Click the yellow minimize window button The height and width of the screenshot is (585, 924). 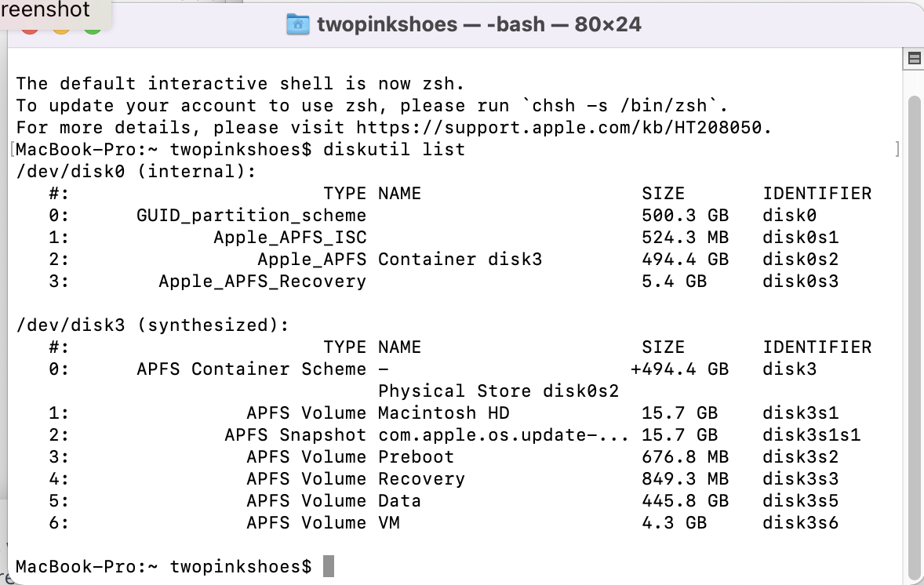[61, 28]
